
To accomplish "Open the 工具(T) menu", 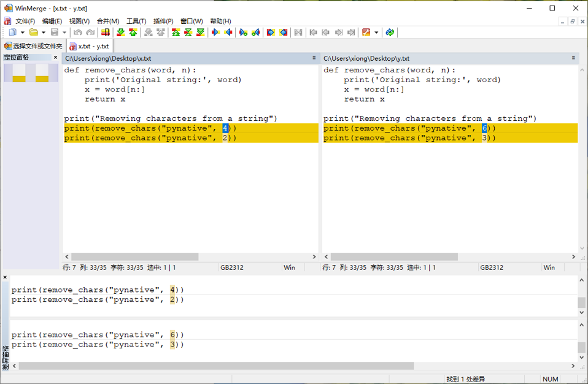I will (x=136, y=21).
